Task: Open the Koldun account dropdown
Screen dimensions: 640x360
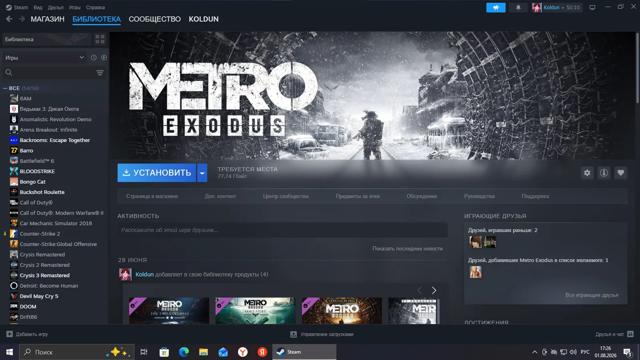Action: click(557, 7)
